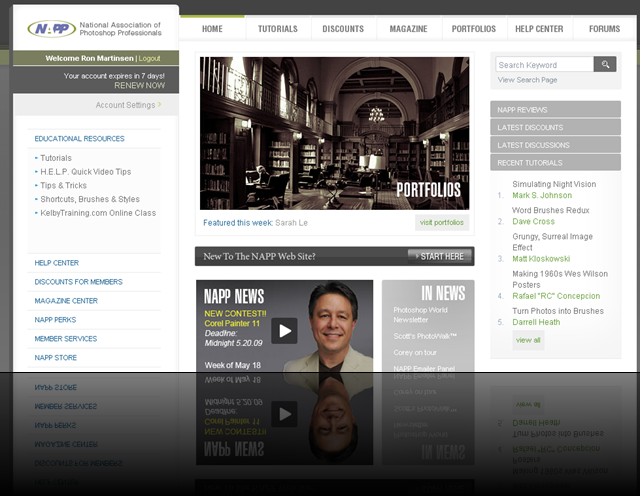
Task: Expand LATEST DISCOUNTS panel
Action: [x=556, y=127]
